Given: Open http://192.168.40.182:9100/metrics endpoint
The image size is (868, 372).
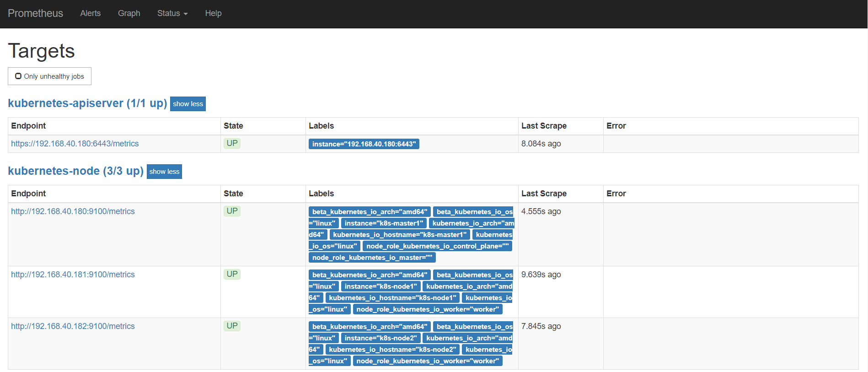Looking at the screenshot, I should pos(73,326).
